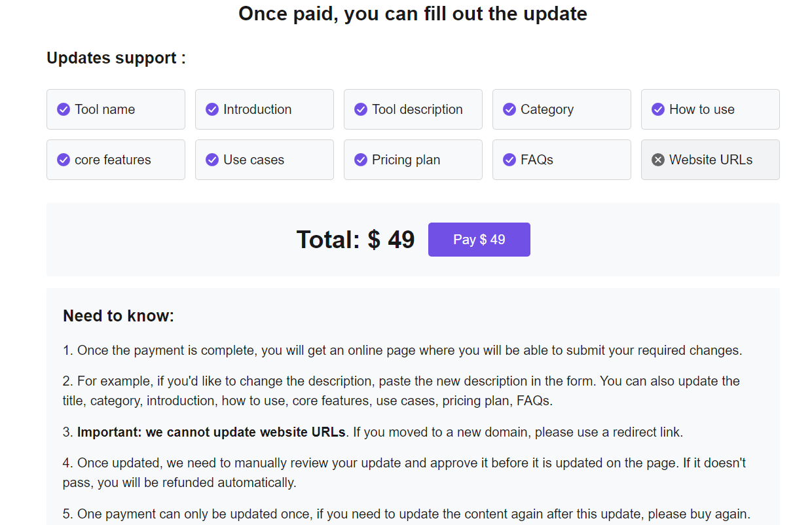Select the Category update tile
This screenshot has height=525, width=812.
tap(561, 109)
